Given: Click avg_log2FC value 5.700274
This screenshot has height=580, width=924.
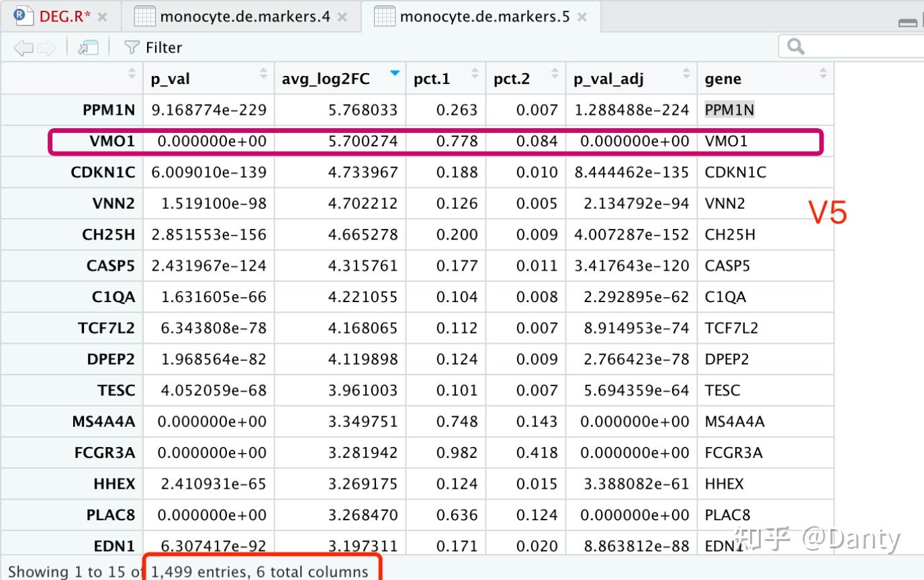Looking at the screenshot, I should pos(363,141).
